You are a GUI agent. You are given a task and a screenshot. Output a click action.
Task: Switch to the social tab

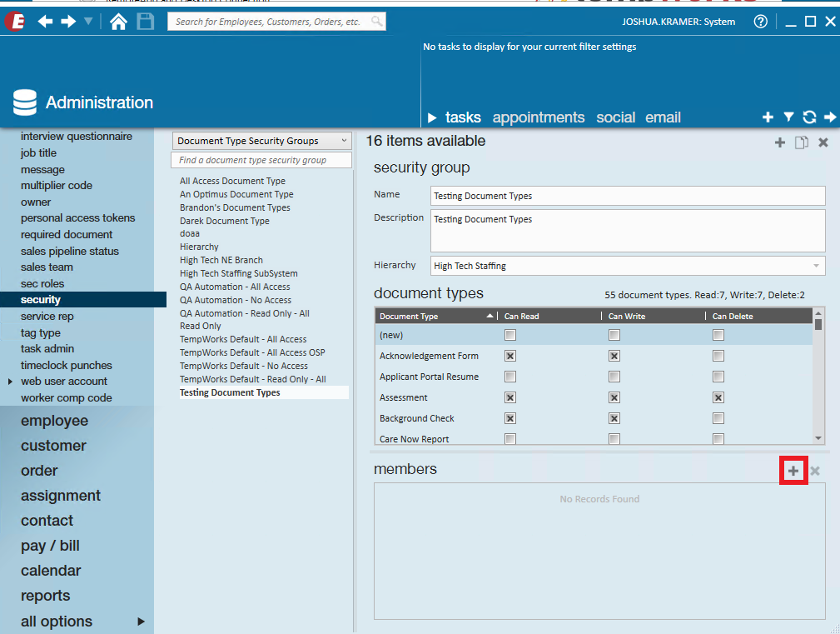tap(615, 117)
